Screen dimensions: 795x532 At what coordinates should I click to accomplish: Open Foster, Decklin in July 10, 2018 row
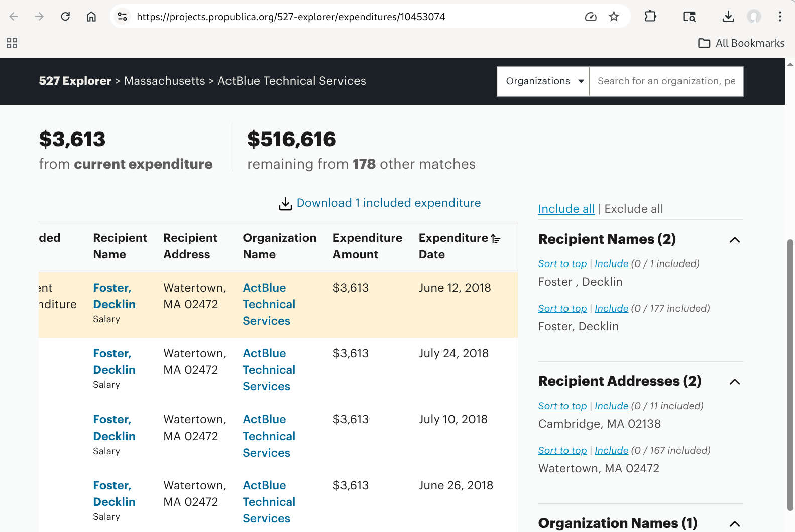click(115, 428)
